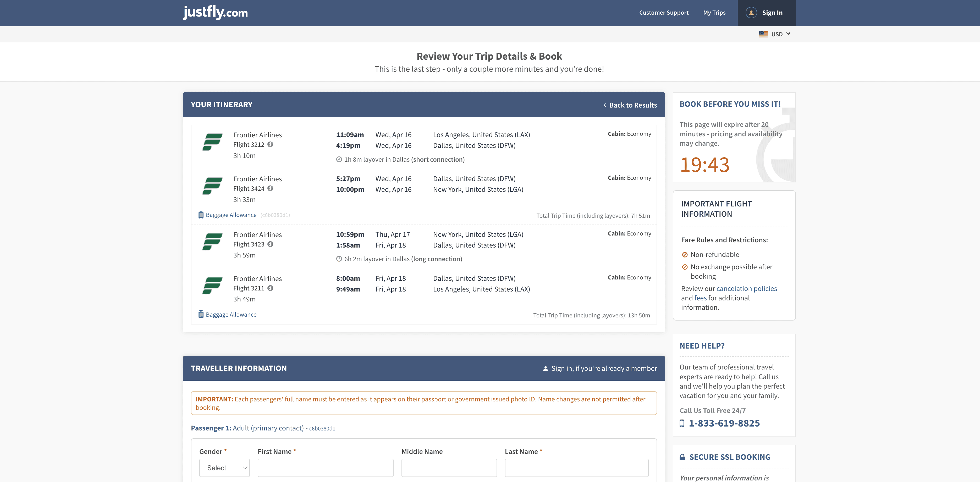Click info icon beside Flight 3424
This screenshot has width=980, height=482.
[270, 189]
